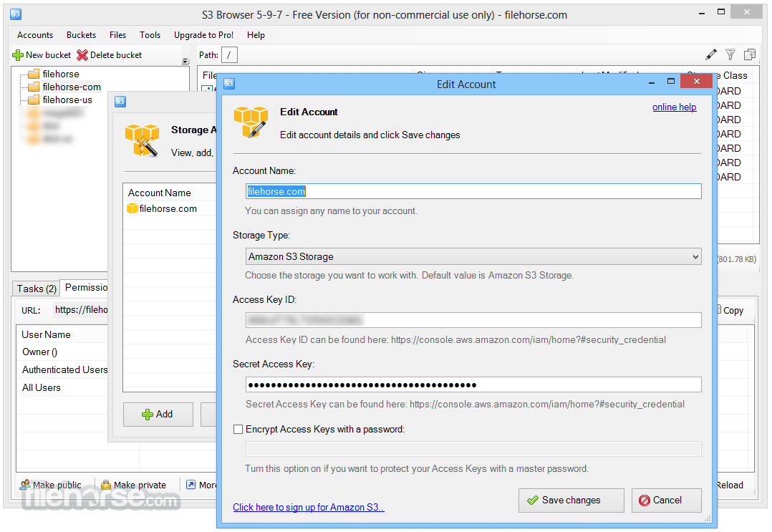Click the Account Name column header
The width and height of the screenshot is (772, 532).
[169, 193]
